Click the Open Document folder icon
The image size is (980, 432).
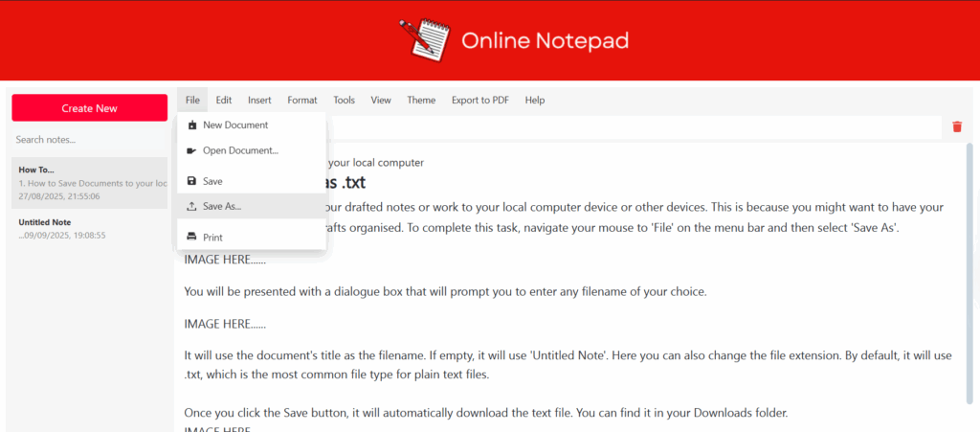191,150
